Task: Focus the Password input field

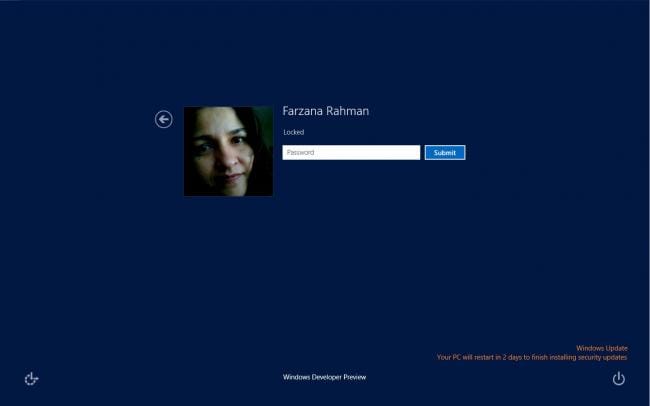Action: (351, 153)
